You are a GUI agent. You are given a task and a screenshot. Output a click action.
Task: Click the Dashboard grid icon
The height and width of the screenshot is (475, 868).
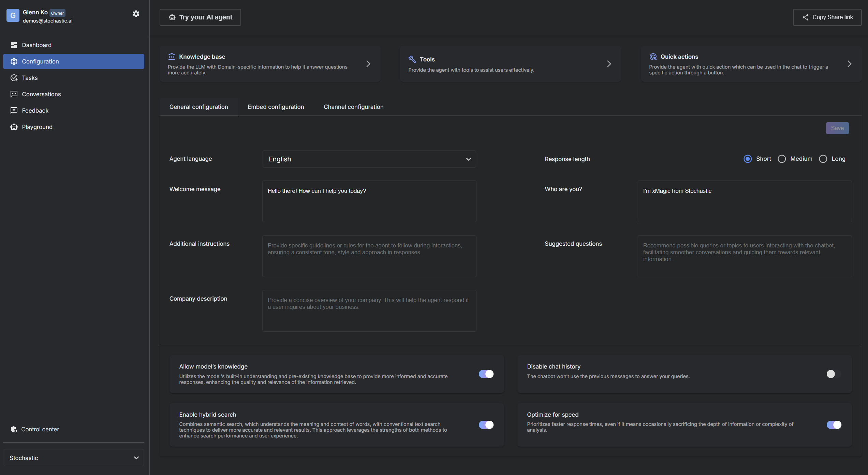coord(14,45)
